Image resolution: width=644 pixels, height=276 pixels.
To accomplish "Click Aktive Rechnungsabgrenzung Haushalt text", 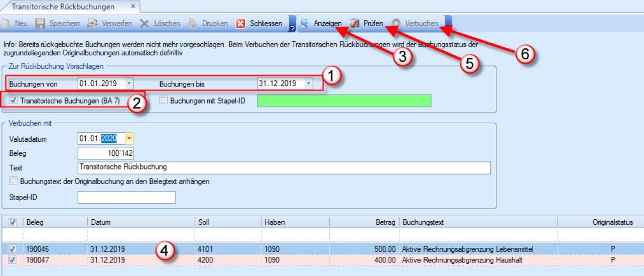I will (x=462, y=260).
